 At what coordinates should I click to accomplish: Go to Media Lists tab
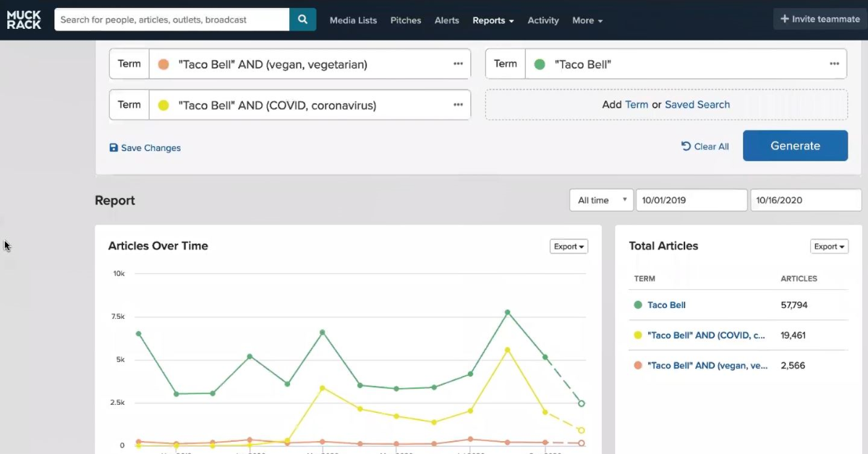point(353,20)
